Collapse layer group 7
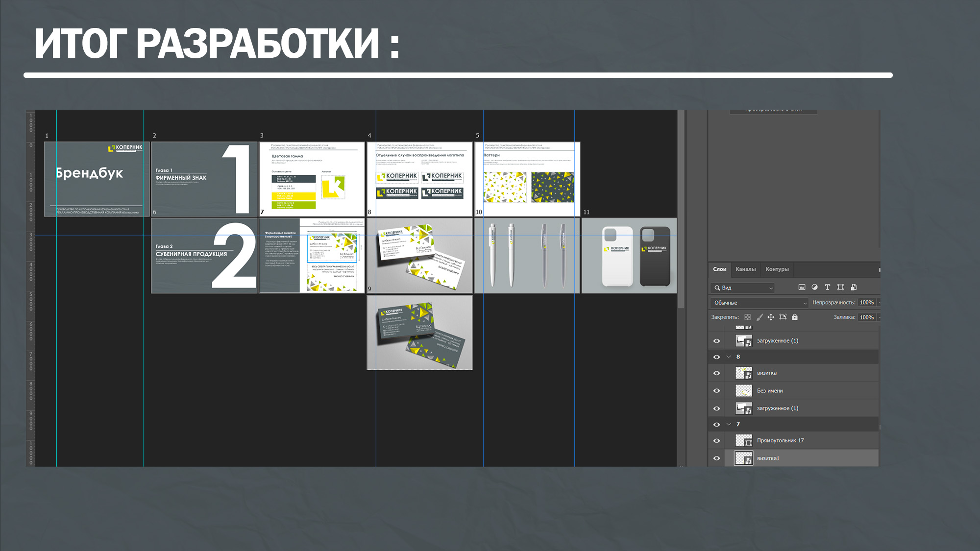This screenshot has height=551, width=980. point(729,424)
